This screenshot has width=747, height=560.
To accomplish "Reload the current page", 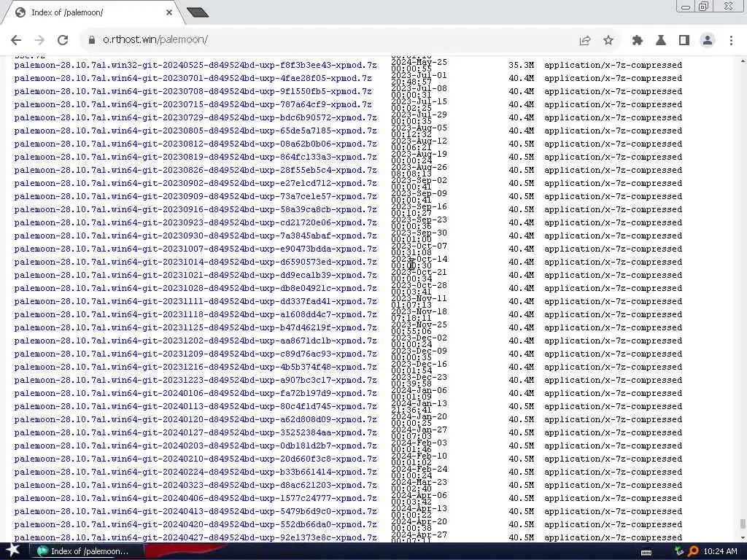I will 63,40.
